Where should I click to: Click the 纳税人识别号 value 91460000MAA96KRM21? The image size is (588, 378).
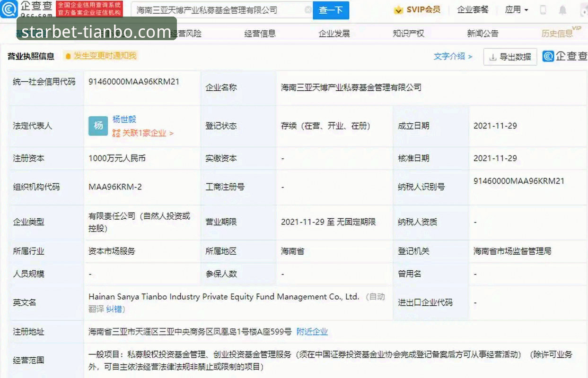point(519,181)
